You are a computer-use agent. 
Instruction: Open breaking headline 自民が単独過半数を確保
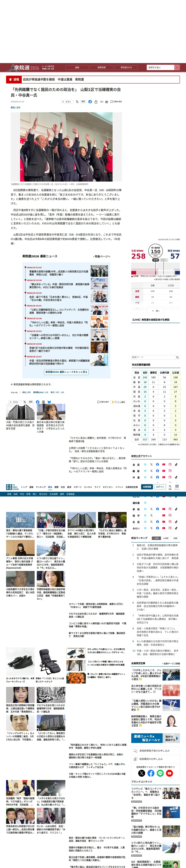(53, 80)
